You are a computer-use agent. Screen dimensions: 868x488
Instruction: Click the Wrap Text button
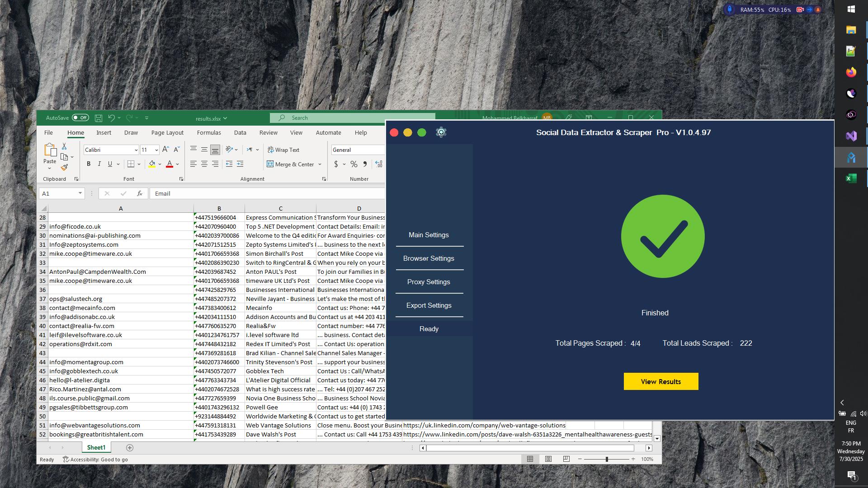pyautogui.click(x=283, y=150)
